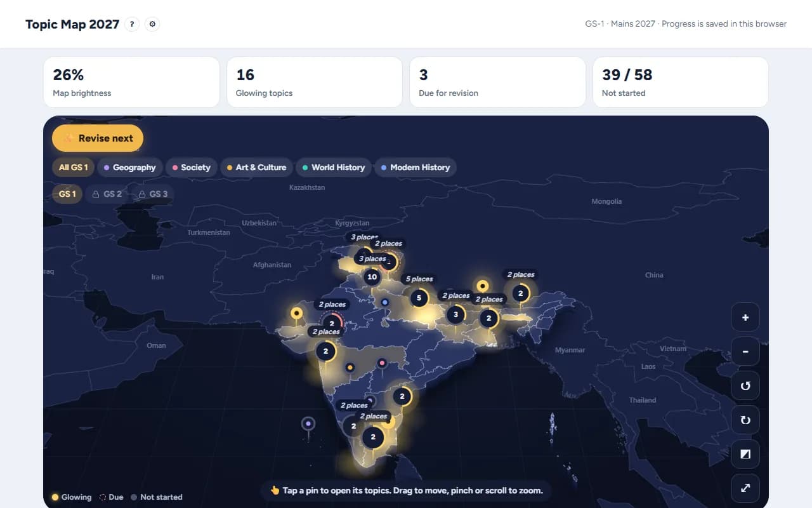
Task: Open settings gear beside Topic Map 2027
Action: click(x=152, y=24)
